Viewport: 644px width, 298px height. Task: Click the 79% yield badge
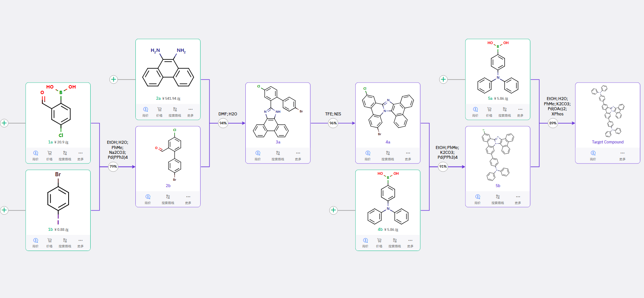113,167
